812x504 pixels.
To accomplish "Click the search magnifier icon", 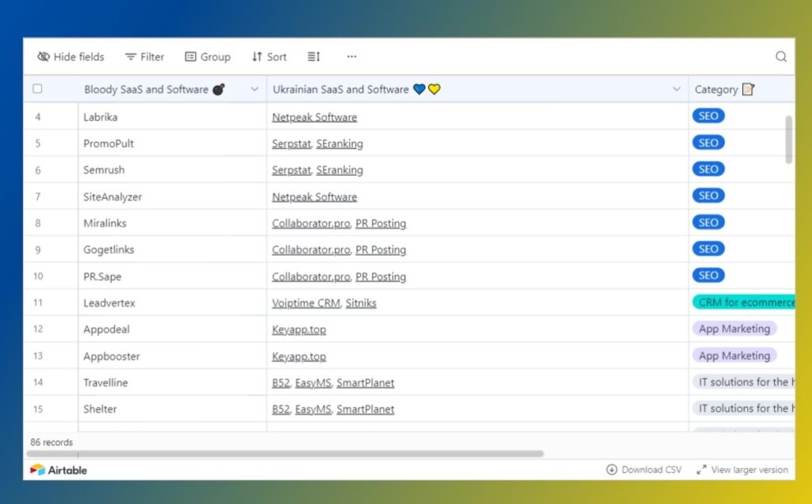I will click(x=781, y=57).
